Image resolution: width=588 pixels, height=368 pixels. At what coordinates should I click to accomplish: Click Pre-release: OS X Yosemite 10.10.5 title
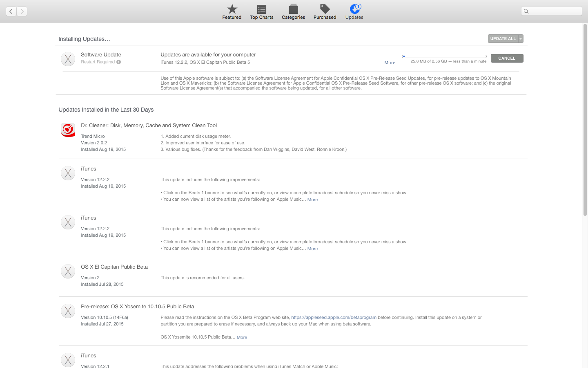click(x=137, y=307)
